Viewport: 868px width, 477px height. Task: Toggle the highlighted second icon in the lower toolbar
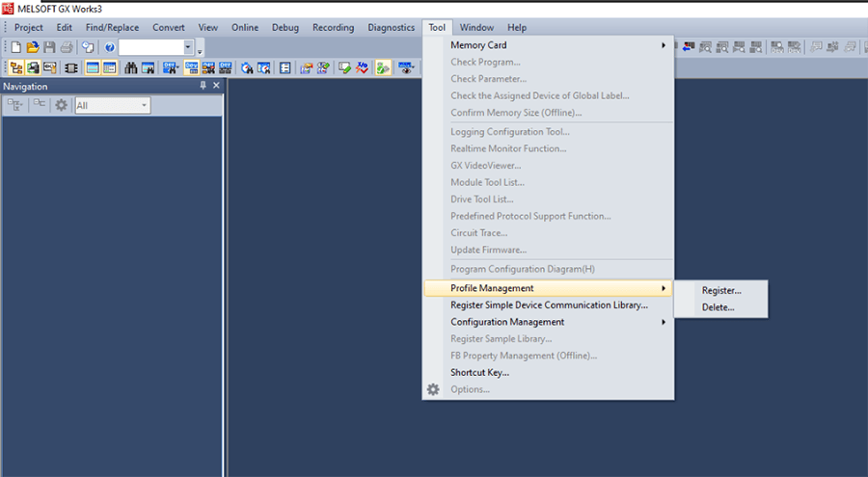click(x=33, y=68)
